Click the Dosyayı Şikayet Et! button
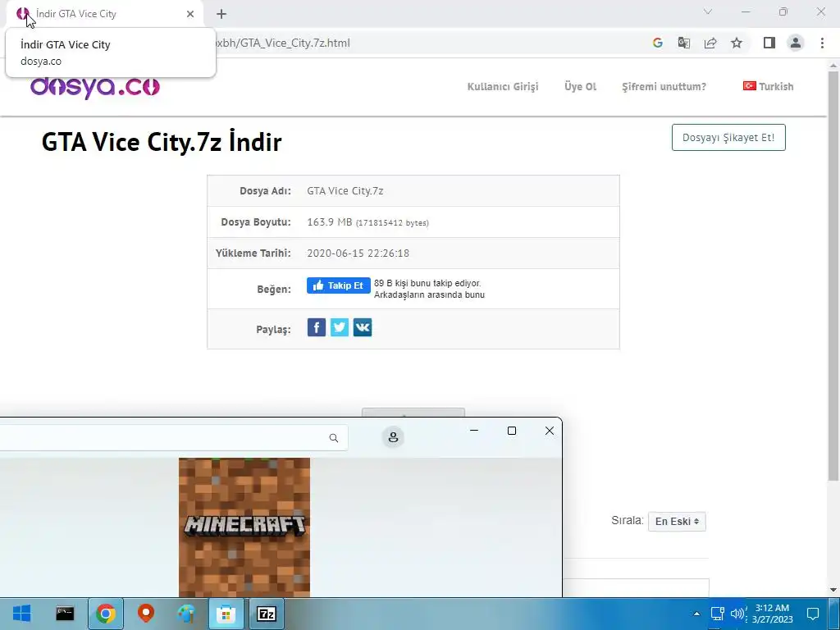The height and width of the screenshot is (630, 840). (728, 138)
